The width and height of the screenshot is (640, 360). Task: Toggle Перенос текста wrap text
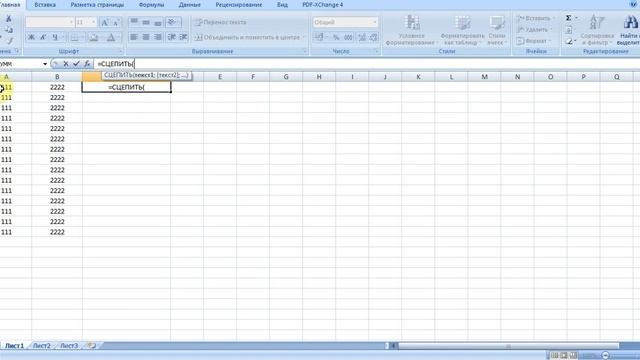tap(220, 22)
